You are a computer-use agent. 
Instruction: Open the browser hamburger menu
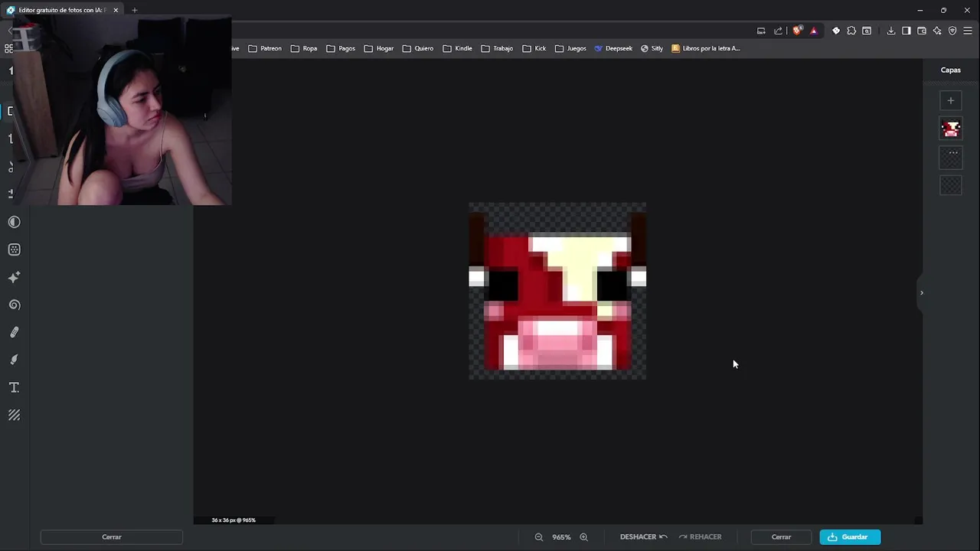(968, 31)
